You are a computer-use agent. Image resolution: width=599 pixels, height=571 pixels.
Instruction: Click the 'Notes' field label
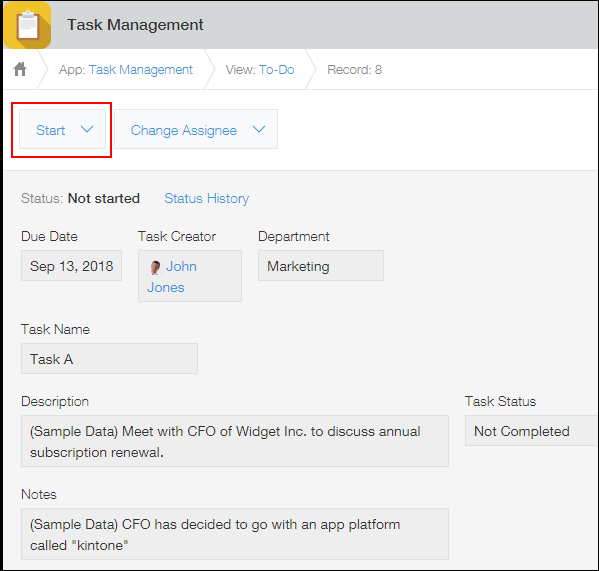[39, 494]
